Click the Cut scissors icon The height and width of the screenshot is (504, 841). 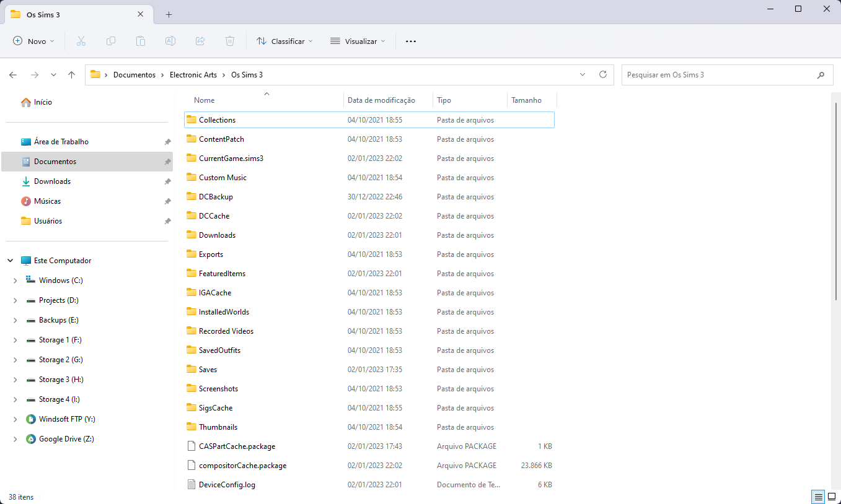pyautogui.click(x=81, y=41)
